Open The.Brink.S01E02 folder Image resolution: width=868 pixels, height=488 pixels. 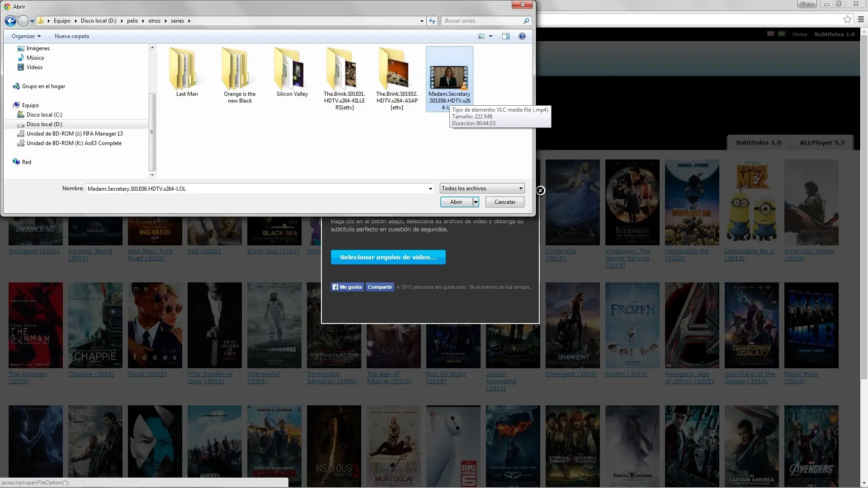[x=397, y=79]
